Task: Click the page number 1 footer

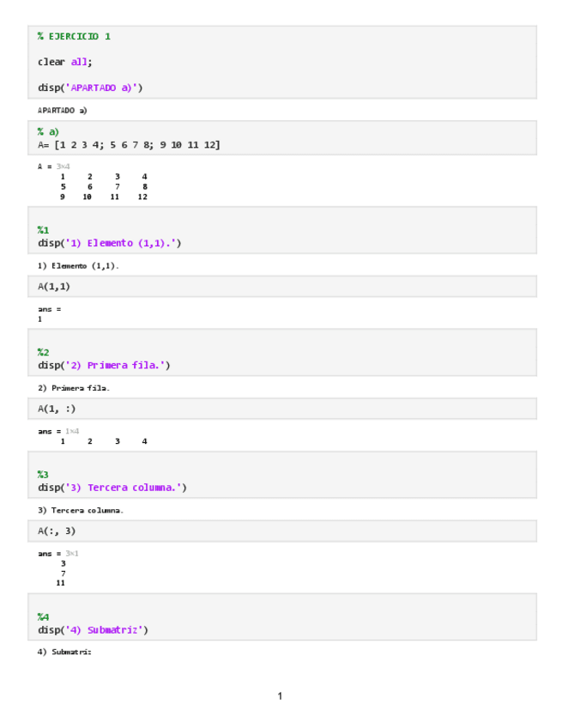Action: pos(280,696)
